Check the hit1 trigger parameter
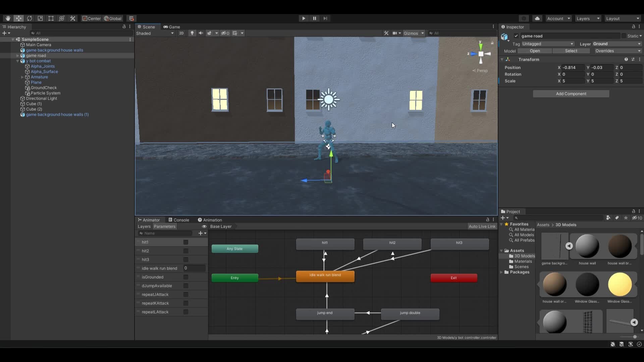Viewport: 644px width, 362px height. [185, 242]
